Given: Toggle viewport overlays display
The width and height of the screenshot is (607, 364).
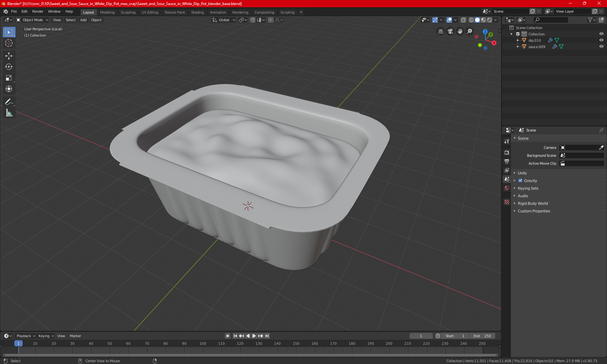Looking at the screenshot, I should 449,20.
